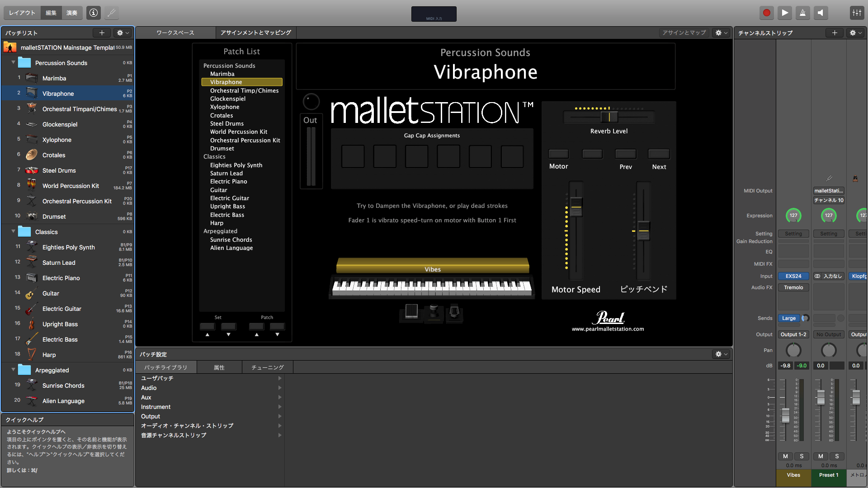This screenshot has width=868, height=488.
Task: Expand the Audio library category
Action: 280,388
